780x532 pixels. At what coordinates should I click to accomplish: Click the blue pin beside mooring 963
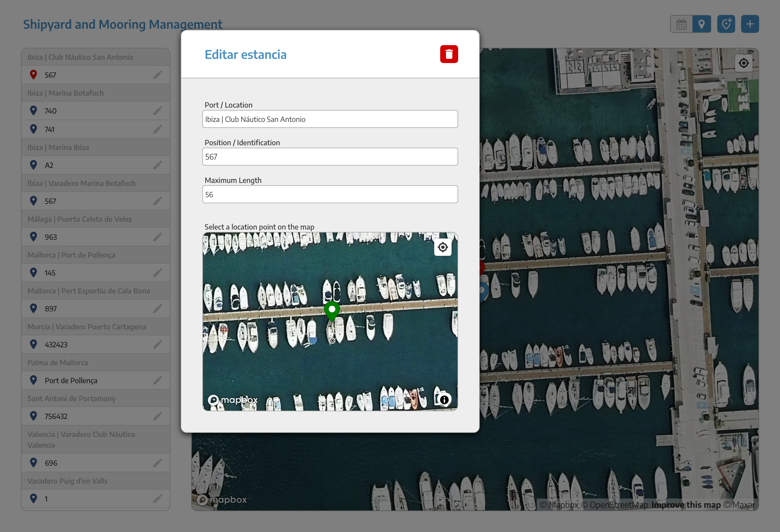pyautogui.click(x=33, y=237)
